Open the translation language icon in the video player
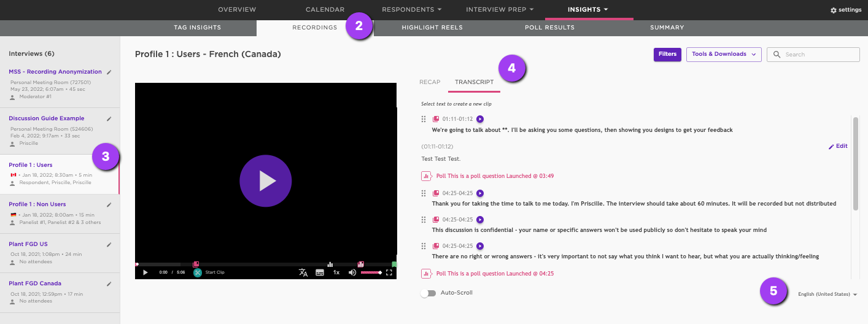This screenshot has width=868, height=324. point(303,272)
